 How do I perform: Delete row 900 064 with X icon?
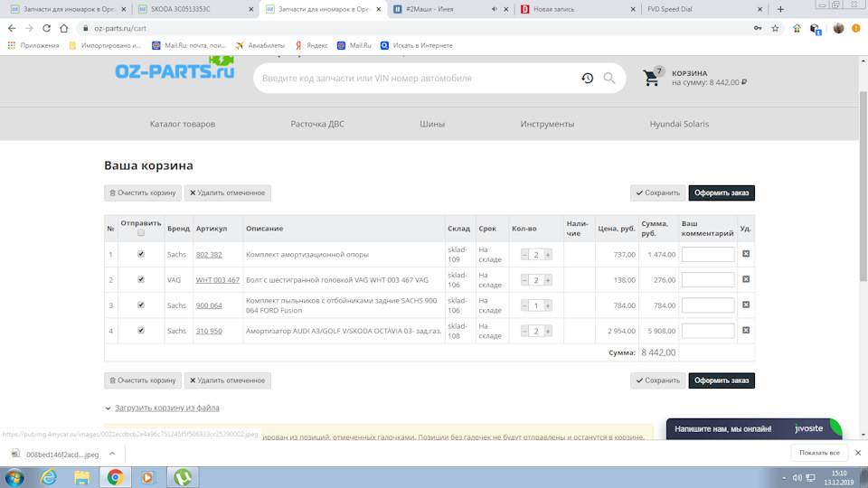(x=746, y=305)
